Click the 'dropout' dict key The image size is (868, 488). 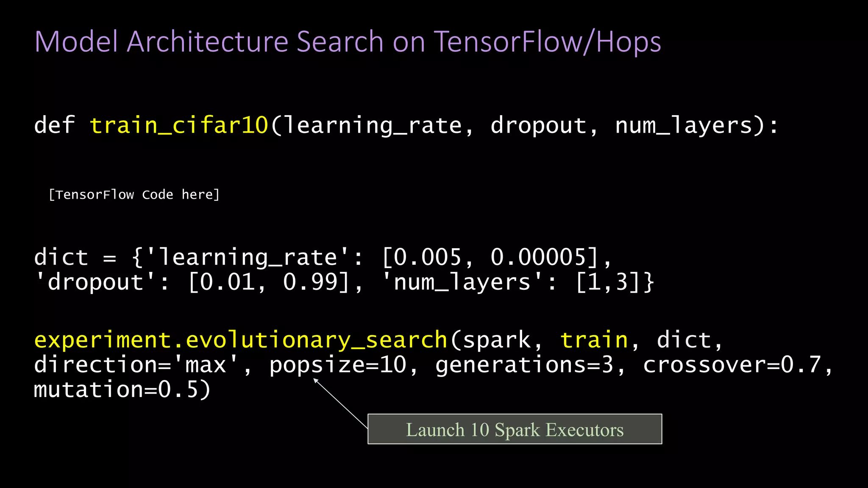[96, 282]
